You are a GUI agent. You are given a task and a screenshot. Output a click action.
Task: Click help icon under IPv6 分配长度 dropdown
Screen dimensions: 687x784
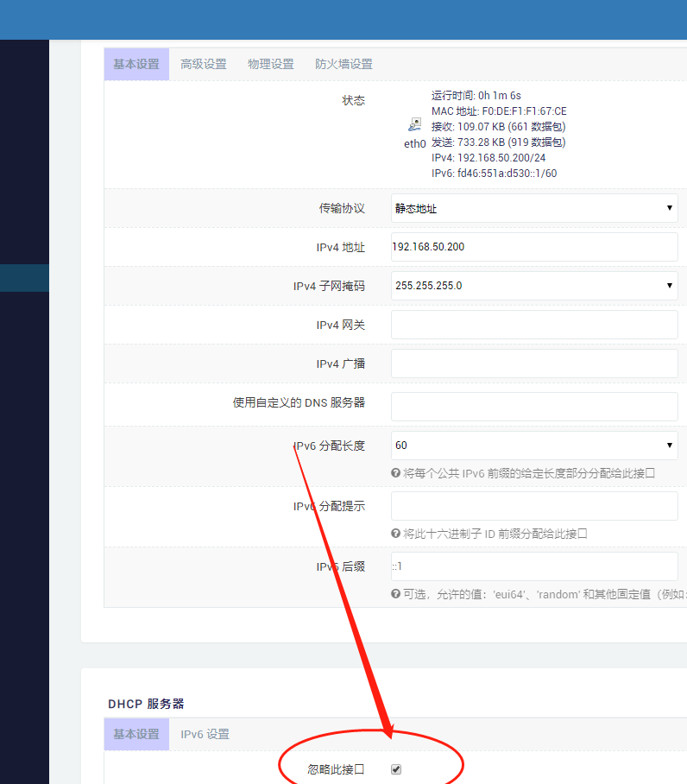click(x=396, y=473)
